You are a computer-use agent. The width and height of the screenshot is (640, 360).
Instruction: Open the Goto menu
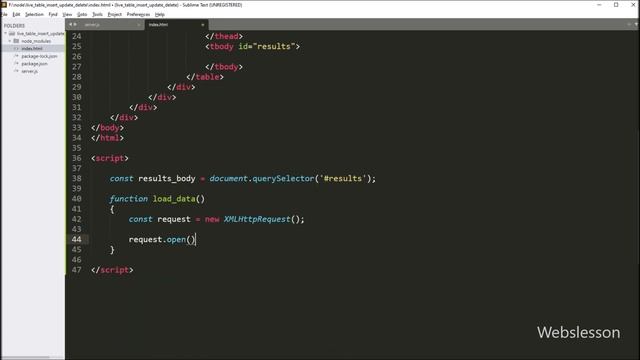(82, 14)
